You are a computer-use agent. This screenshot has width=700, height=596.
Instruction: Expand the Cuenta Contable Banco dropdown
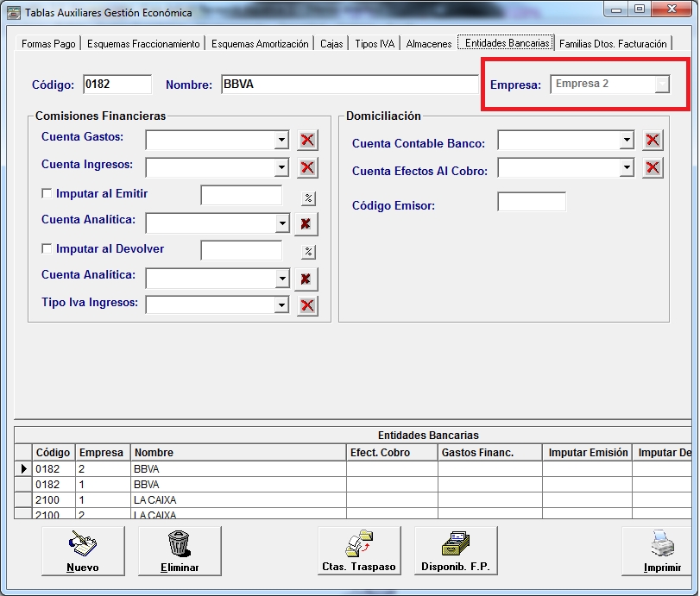[x=627, y=140]
